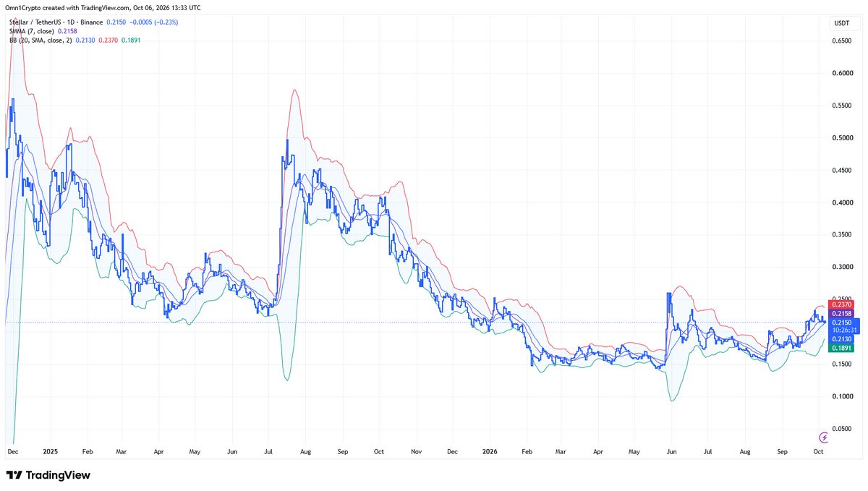Open the USDT currency selector

842,23
